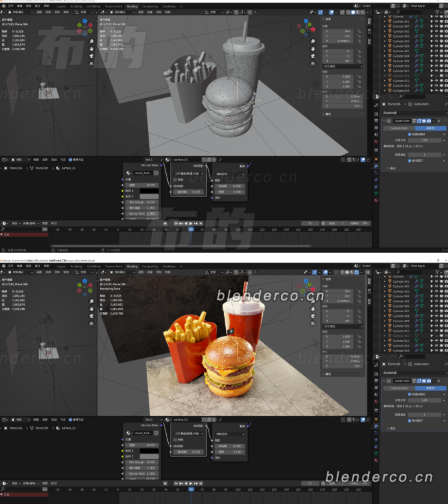Hide Cylinder.010 with eye icon in bottom window

pos(437,326)
